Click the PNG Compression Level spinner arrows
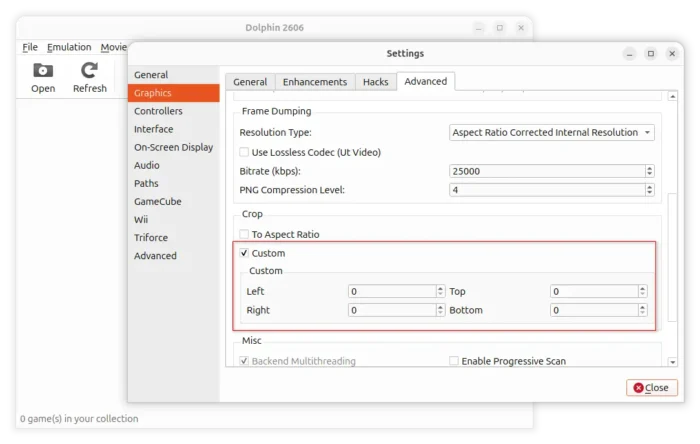The width and height of the screenshot is (700, 444). click(x=650, y=190)
